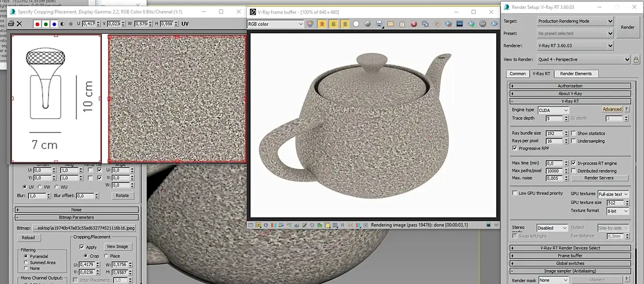Screen dimensions: 644x284
Task: Open the View to Render Quad 4 - Perspective dropdown
Action: 583,59
